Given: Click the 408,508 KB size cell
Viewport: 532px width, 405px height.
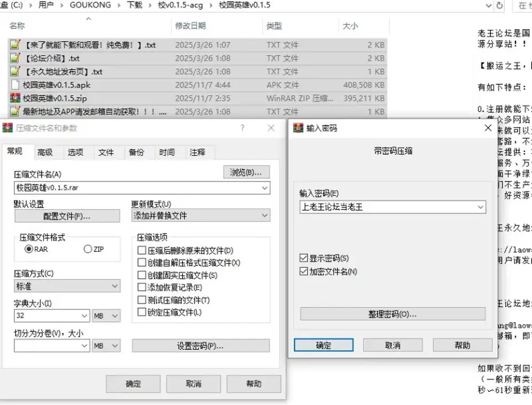Looking at the screenshot, I should [x=364, y=85].
